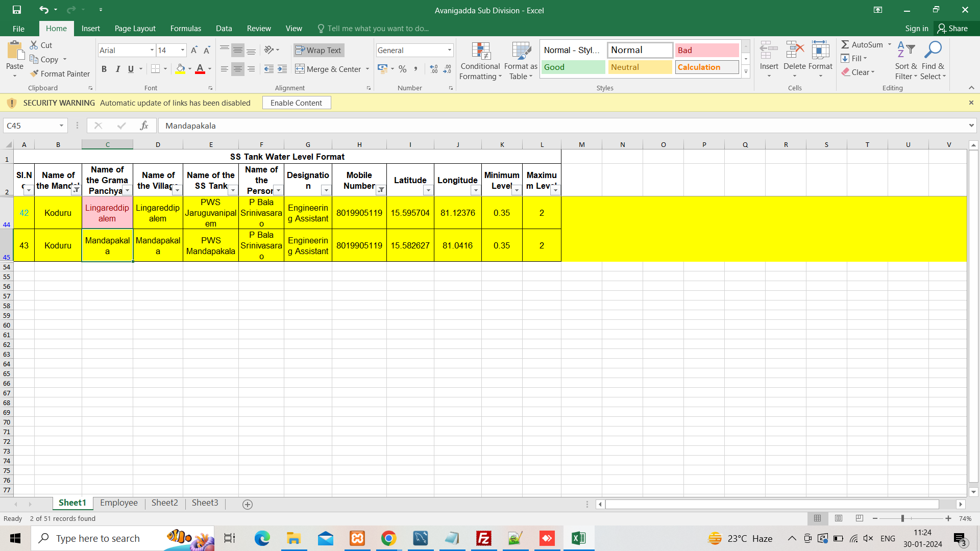Open the Borders icon in the Font group
The width and height of the screenshot is (980, 551).
point(156,69)
